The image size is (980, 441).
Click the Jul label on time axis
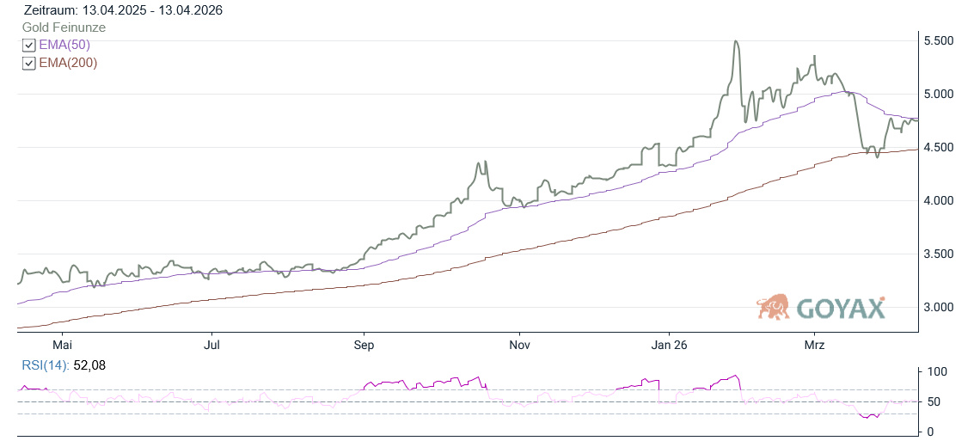[x=213, y=346]
